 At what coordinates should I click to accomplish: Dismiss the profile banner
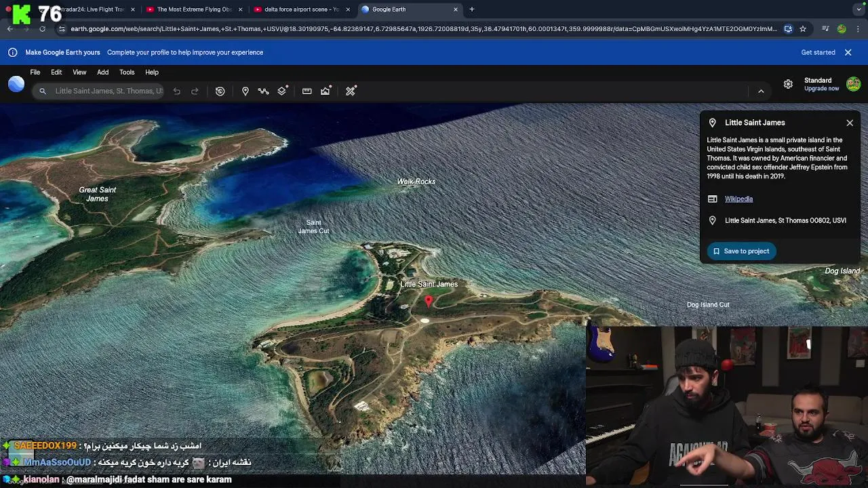848,52
